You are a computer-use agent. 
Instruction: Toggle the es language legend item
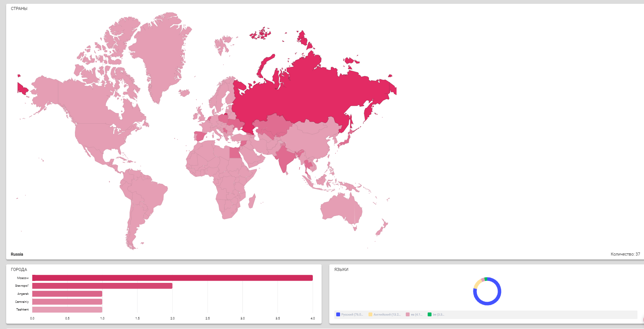click(x=414, y=314)
